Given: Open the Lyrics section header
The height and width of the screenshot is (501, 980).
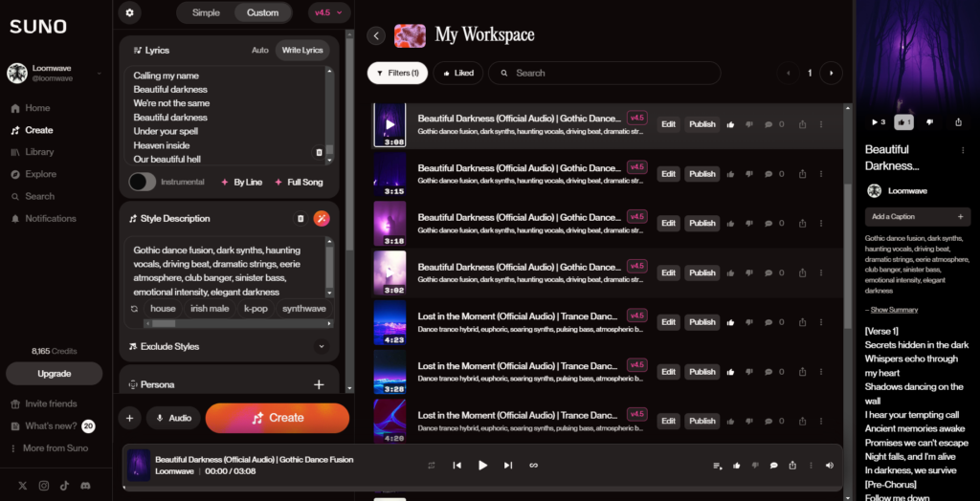Looking at the screenshot, I should pyautogui.click(x=151, y=50).
